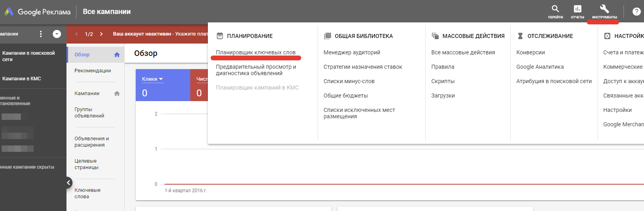Open Планировщик ключевых слов

tap(256, 52)
